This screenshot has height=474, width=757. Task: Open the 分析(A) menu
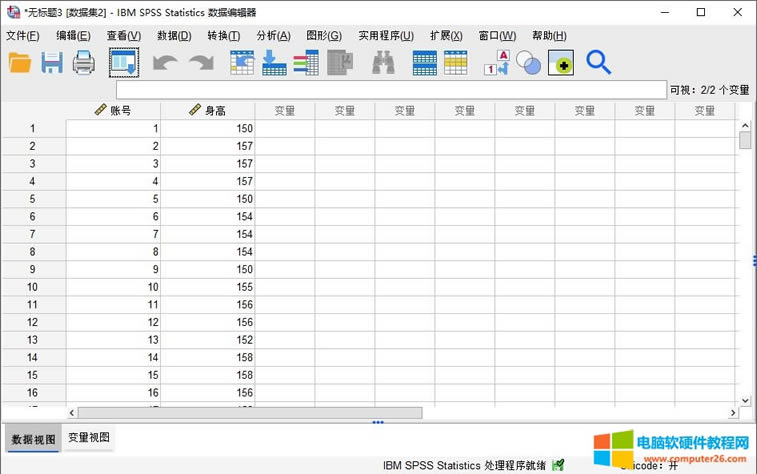coord(274,36)
